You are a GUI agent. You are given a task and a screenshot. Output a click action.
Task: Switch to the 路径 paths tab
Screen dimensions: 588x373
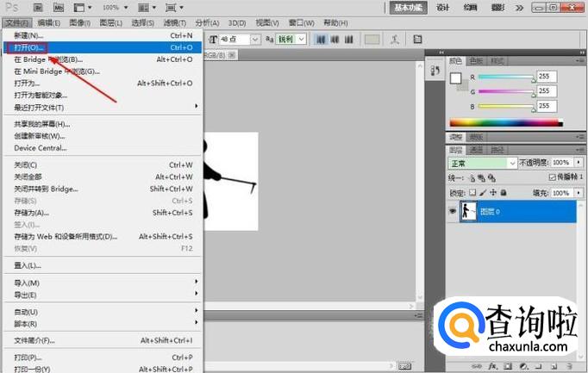click(497, 150)
